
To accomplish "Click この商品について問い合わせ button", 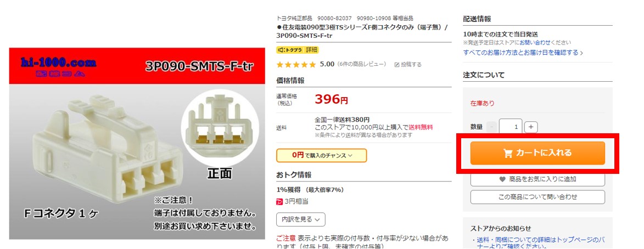I will (537, 197).
